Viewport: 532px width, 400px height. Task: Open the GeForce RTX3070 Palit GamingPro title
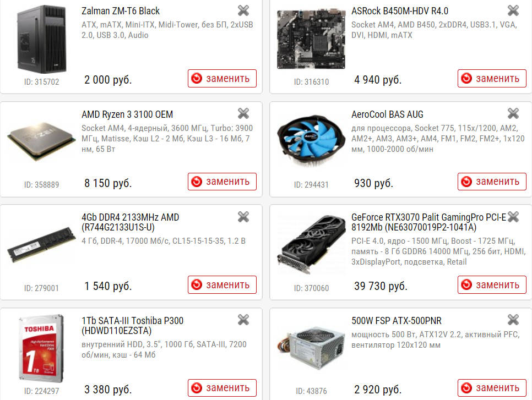pyautogui.click(x=429, y=222)
